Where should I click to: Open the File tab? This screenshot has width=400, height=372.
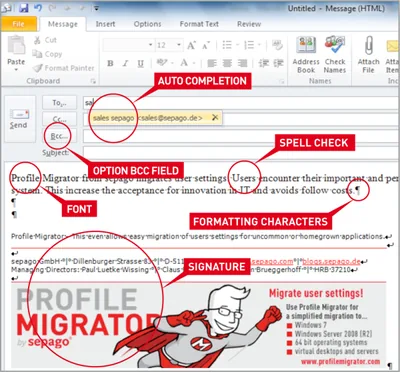(18, 24)
